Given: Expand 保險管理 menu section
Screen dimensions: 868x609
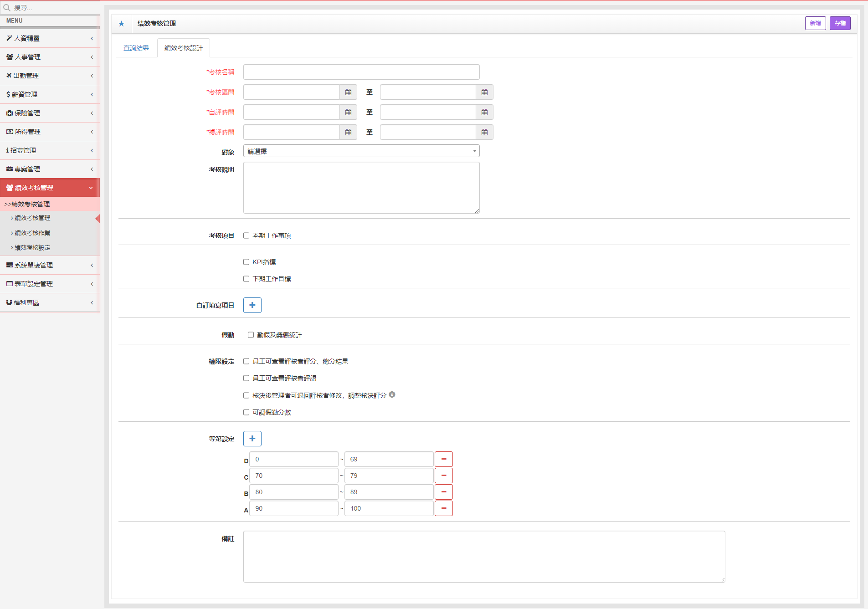Looking at the screenshot, I should click(x=50, y=113).
